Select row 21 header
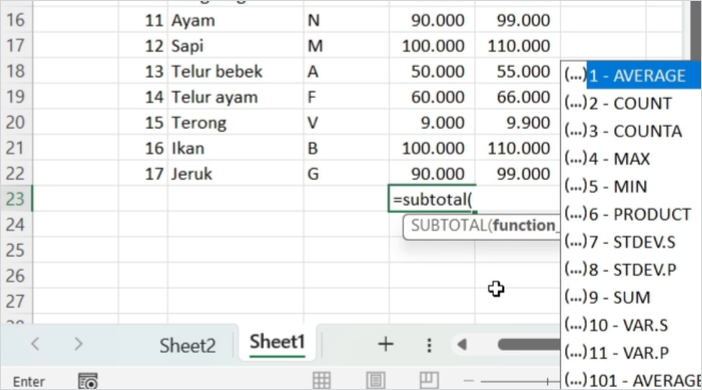The width and height of the screenshot is (702, 390). (x=16, y=148)
